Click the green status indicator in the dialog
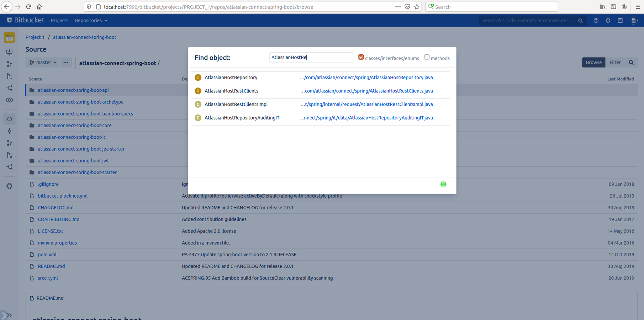 pyautogui.click(x=443, y=184)
